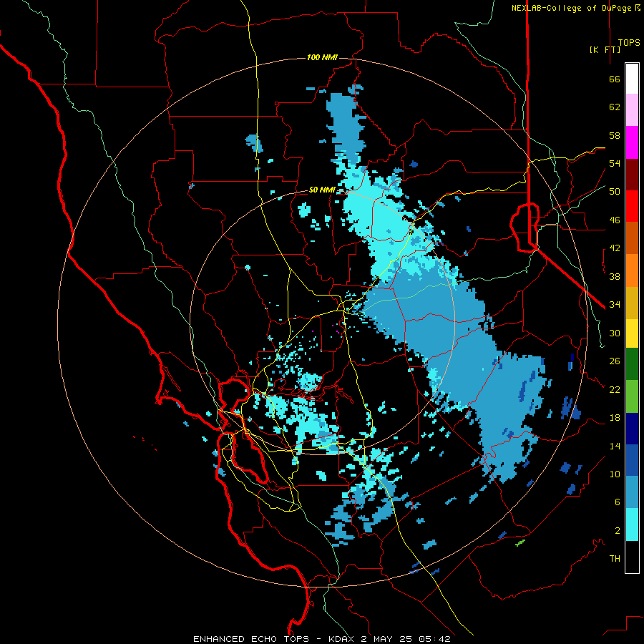Click the legend value 2

(618, 531)
